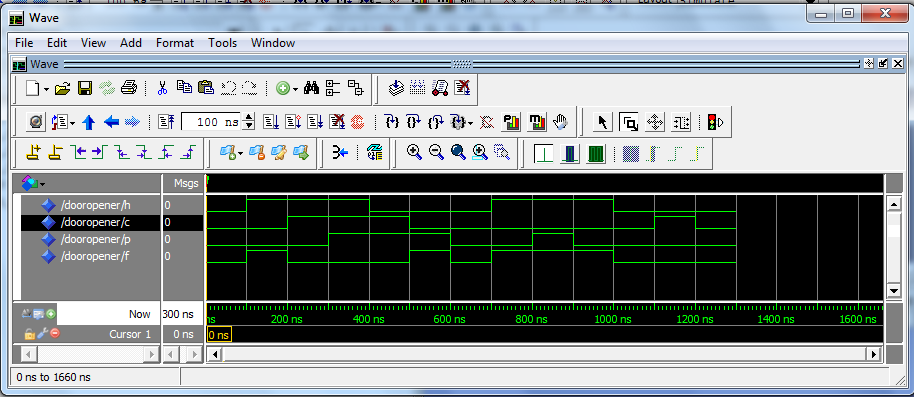
Task: Delete the active cursor
Action: (55, 153)
